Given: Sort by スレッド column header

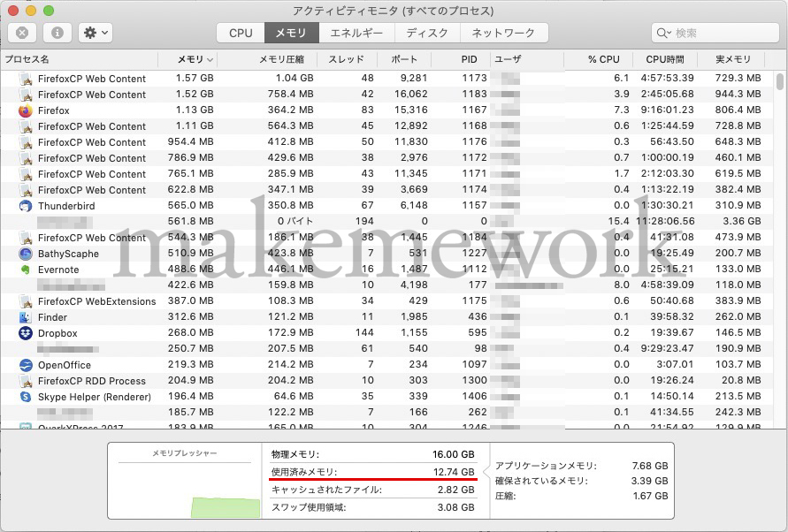Looking at the screenshot, I should 347,59.
